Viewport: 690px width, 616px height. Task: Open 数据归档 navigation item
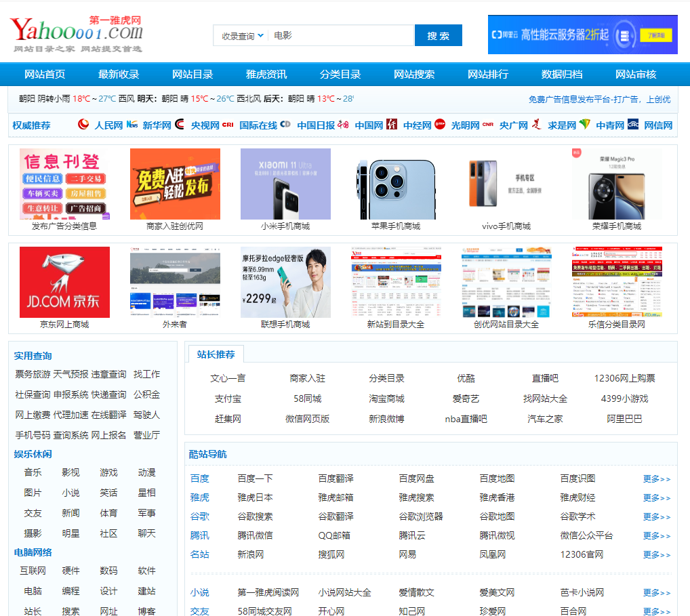(x=562, y=75)
